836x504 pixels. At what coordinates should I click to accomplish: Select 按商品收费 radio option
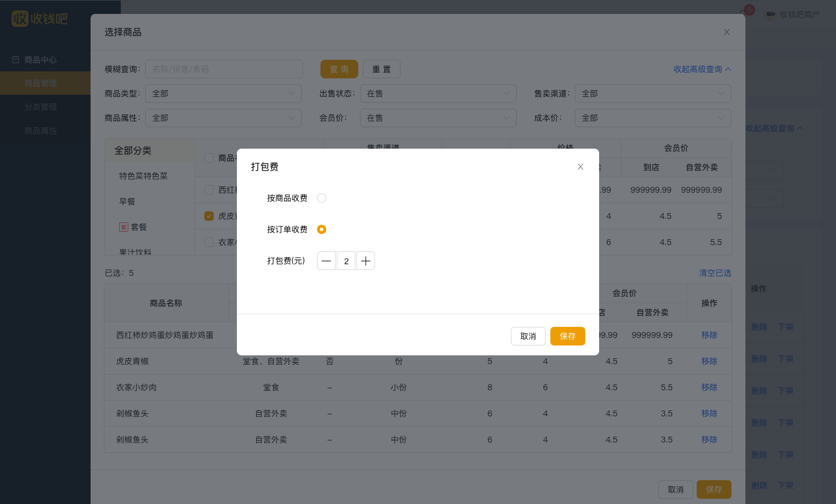coord(322,198)
